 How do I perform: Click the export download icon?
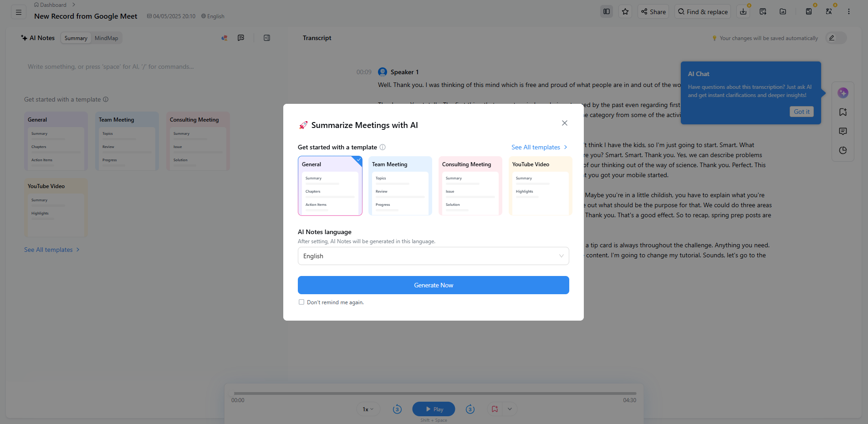click(743, 11)
